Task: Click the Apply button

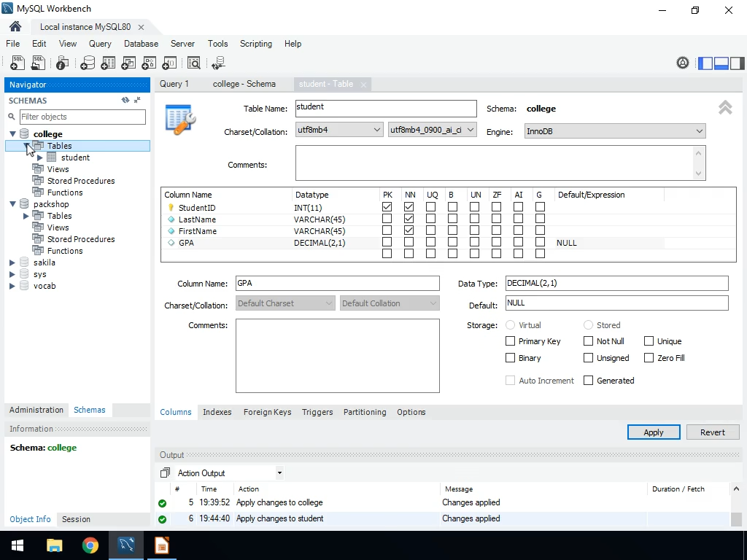Action: pos(653,432)
